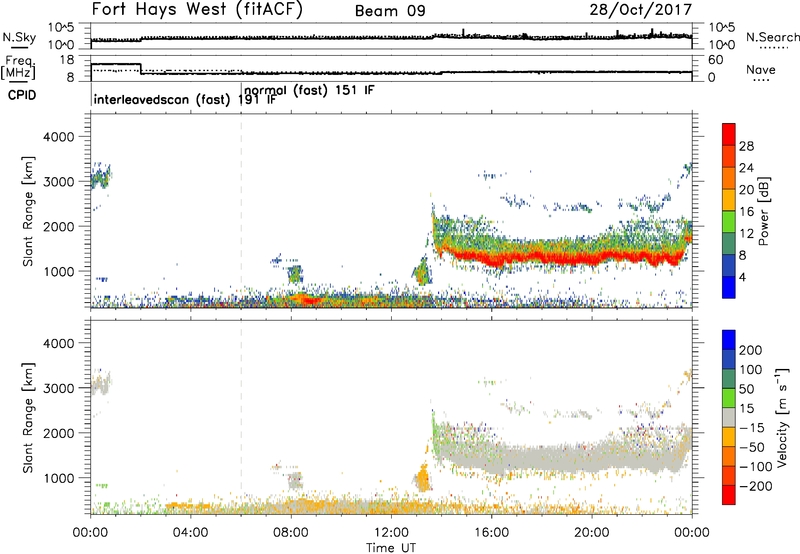Click the orange scatter patch near 13:00 in velocity panel
The height and width of the screenshot is (554, 800).
click(422, 479)
